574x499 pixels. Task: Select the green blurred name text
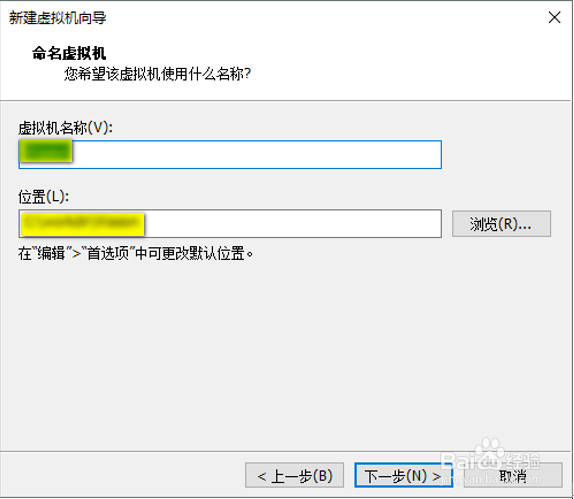pyautogui.click(x=45, y=151)
